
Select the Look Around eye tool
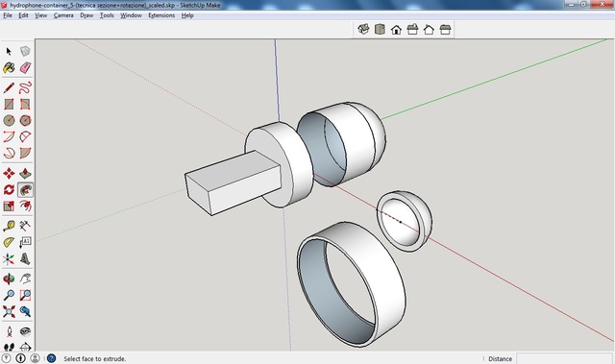[25, 331]
